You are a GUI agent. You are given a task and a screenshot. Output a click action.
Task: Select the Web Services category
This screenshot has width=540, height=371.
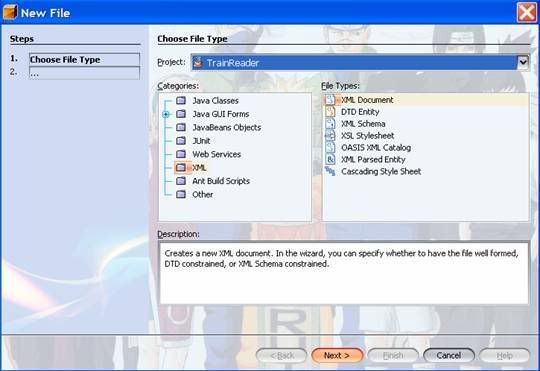[x=216, y=154]
